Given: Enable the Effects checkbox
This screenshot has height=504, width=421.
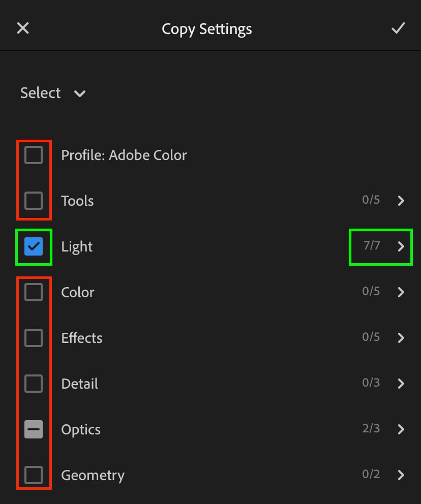Looking at the screenshot, I should pos(34,338).
